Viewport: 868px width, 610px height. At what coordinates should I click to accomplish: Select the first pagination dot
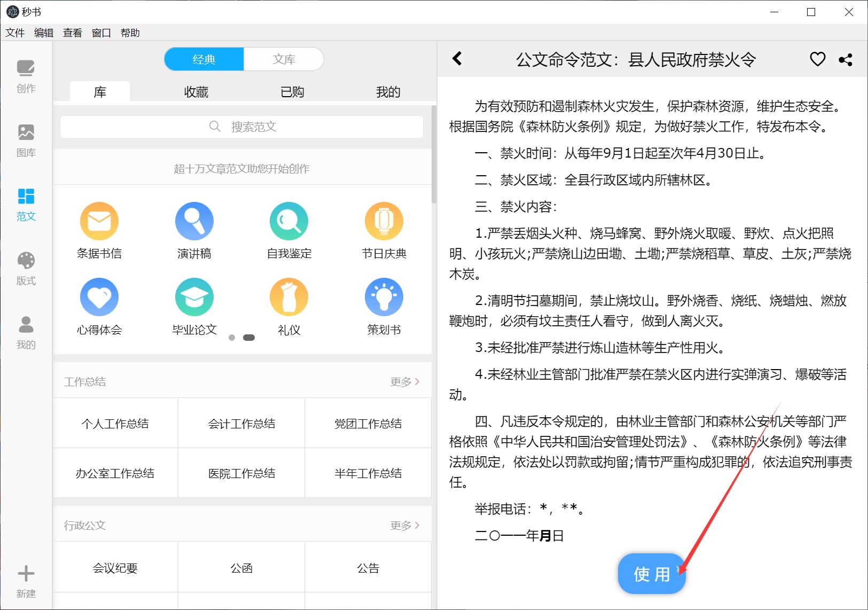coord(232,338)
